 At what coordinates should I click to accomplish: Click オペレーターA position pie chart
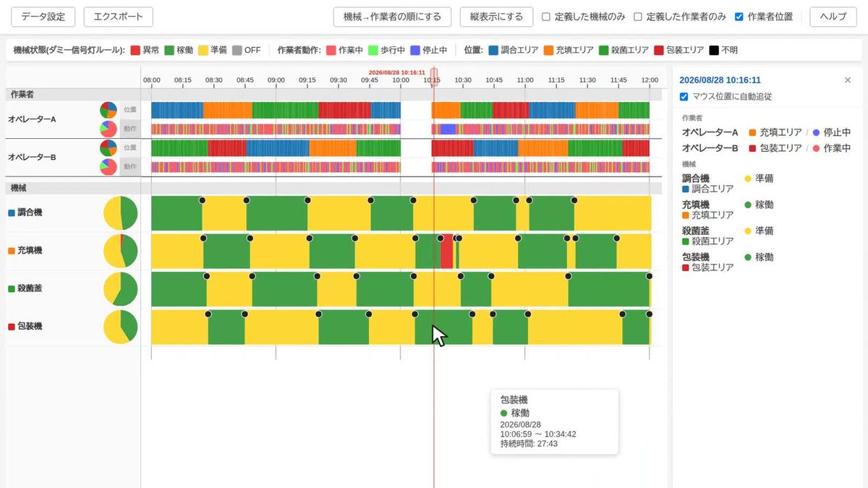(x=108, y=110)
